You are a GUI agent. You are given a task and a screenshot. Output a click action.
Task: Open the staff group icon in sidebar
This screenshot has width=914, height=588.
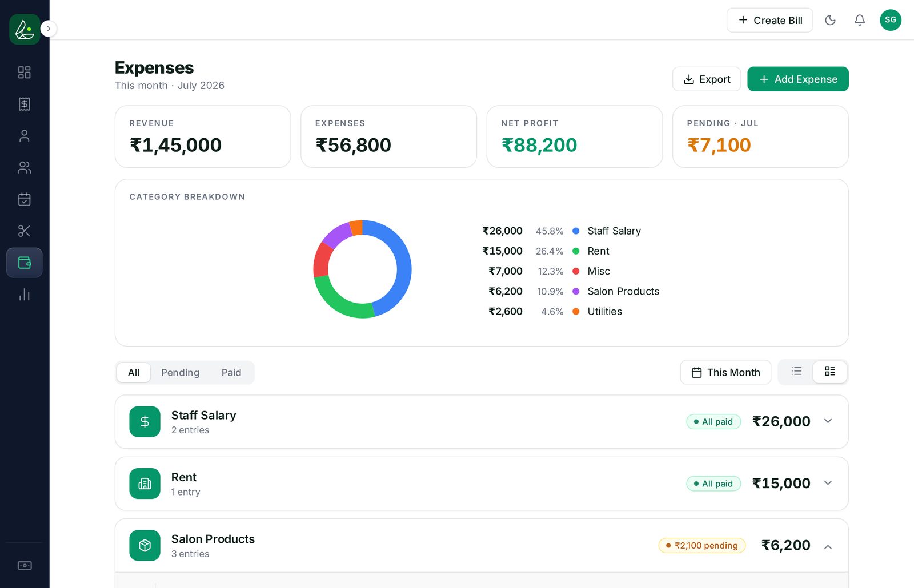24,167
